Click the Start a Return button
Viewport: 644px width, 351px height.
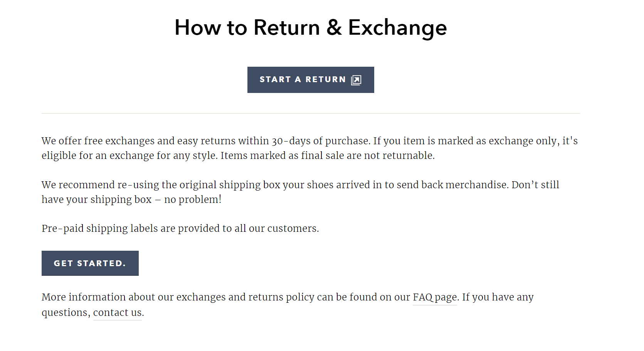pyautogui.click(x=311, y=80)
